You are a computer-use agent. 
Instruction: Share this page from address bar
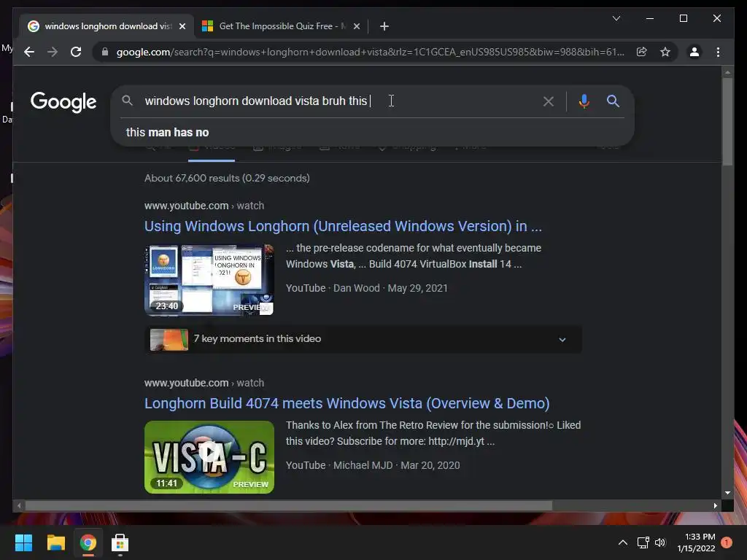coord(641,52)
